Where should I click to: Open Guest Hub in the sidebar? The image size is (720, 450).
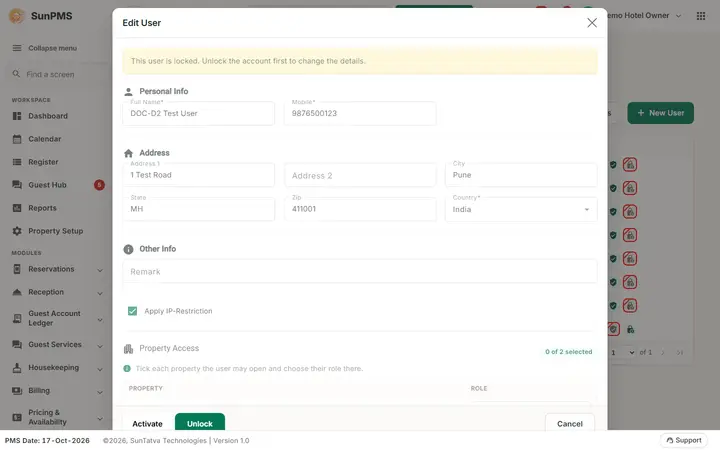point(47,185)
